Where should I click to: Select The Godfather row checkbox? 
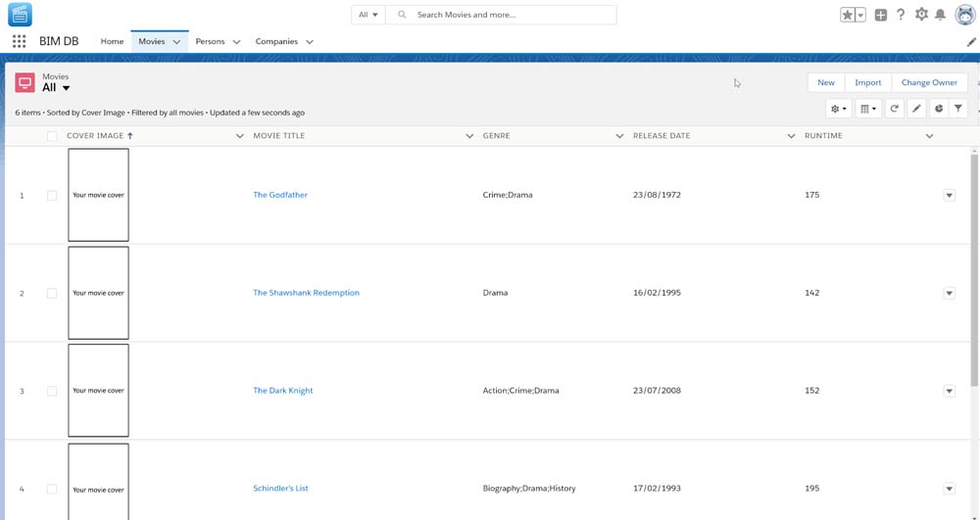pos(52,195)
